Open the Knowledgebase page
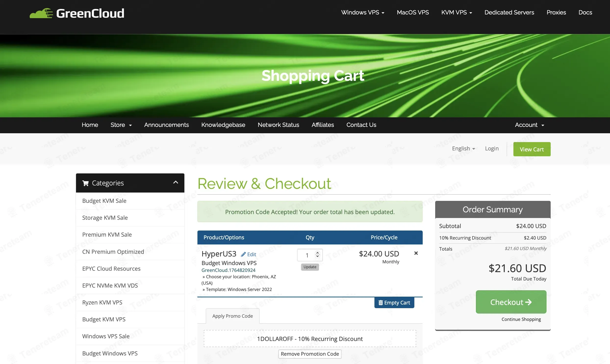Viewport: 610px width, 364px height. pos(223,125)
